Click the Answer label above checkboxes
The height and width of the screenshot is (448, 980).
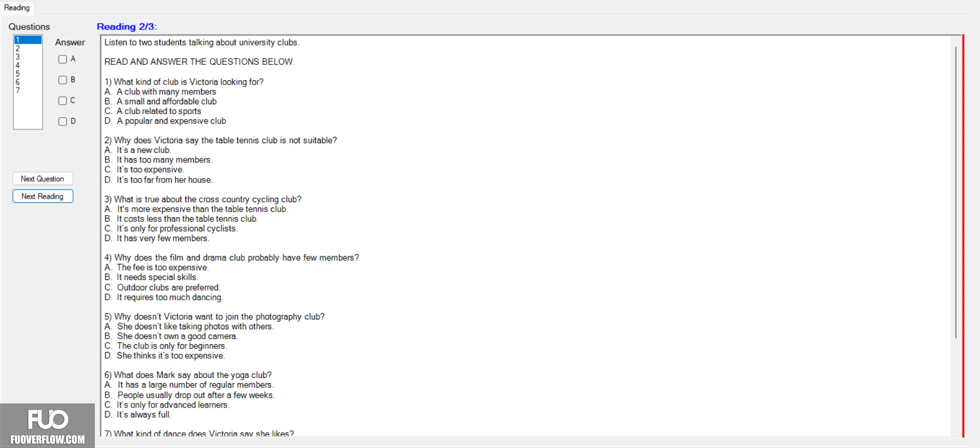(70, 43)
